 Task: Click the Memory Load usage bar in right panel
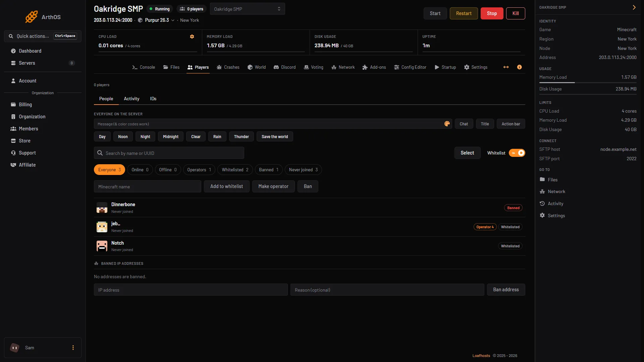(x=588, y=82)
